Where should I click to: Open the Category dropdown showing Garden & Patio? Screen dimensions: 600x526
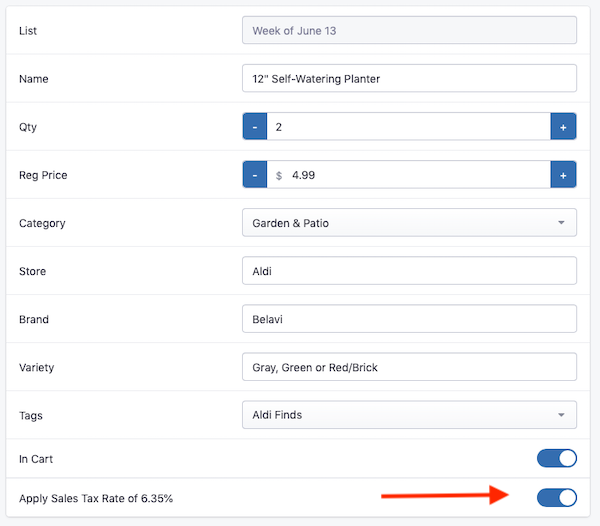[x=409, y=223]
